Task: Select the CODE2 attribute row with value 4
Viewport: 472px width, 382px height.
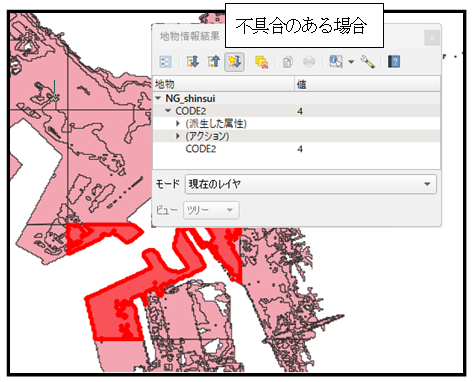Action: coord(296,149)
